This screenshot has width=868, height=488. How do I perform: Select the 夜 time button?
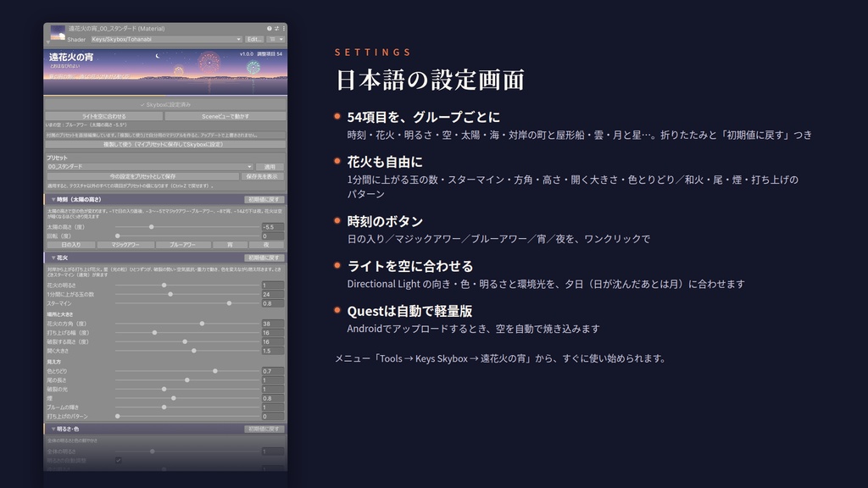[266, 245]
